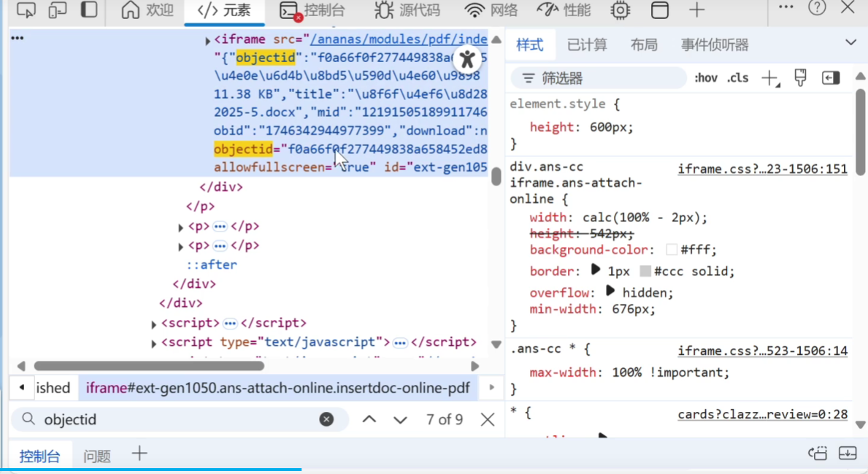Screen dimensions: 868x474
Task: Open the application panel icon
Action: coord(659,10)
